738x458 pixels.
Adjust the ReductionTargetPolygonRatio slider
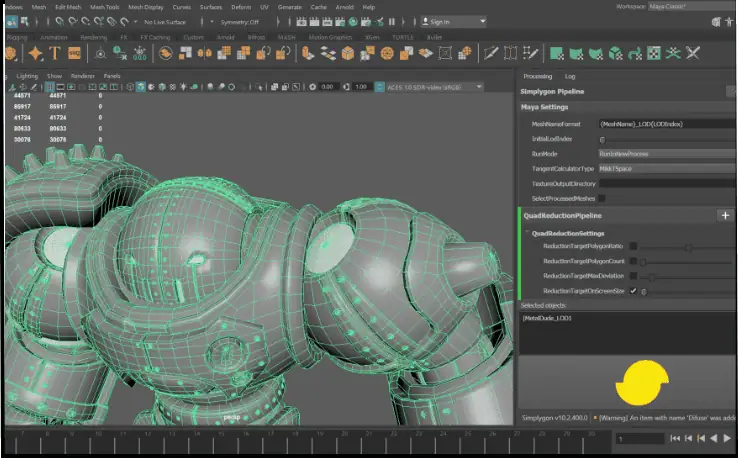pyautogui.click(x=690, y=246)
